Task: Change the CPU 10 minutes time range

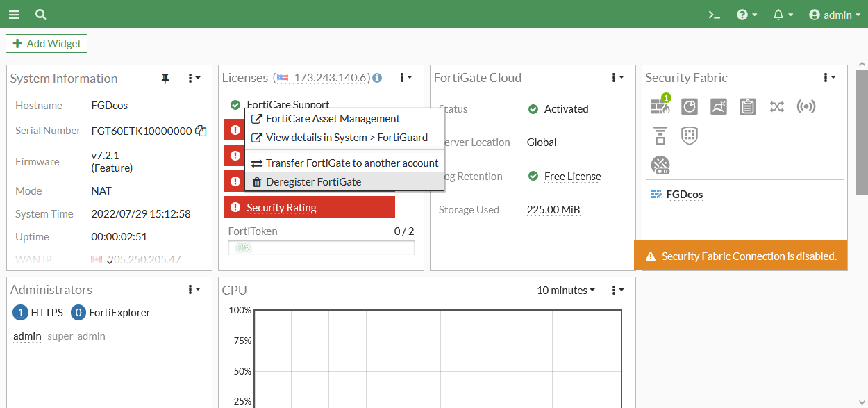Action: [x=566, y=290]
